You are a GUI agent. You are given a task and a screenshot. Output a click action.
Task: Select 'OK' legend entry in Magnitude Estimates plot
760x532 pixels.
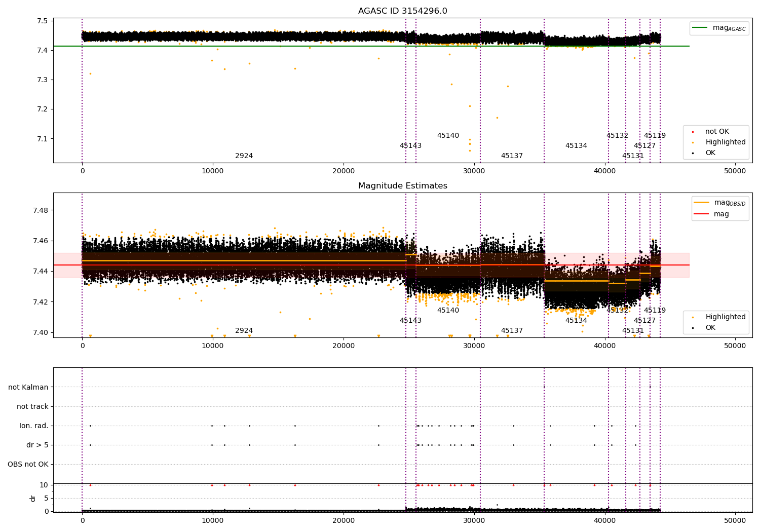710,328
